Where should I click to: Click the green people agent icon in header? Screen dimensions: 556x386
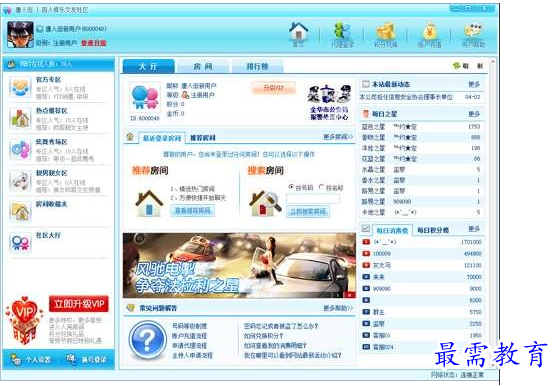(x=342, y=32)
